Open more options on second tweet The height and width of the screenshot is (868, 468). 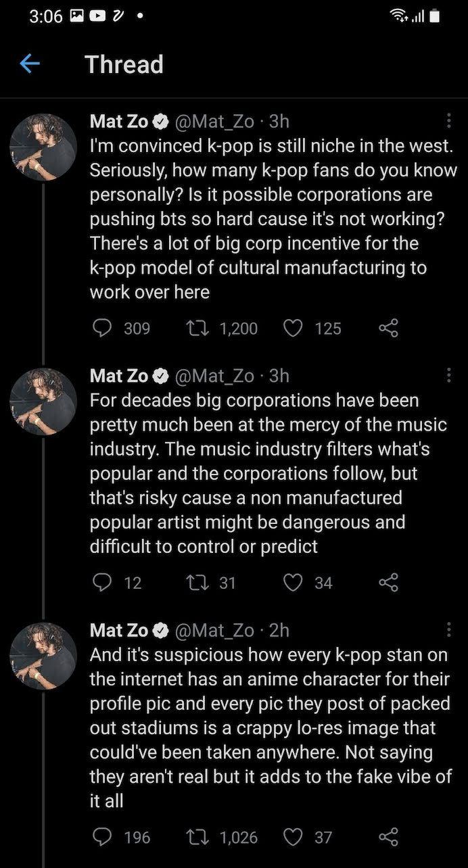coord(448,375)
